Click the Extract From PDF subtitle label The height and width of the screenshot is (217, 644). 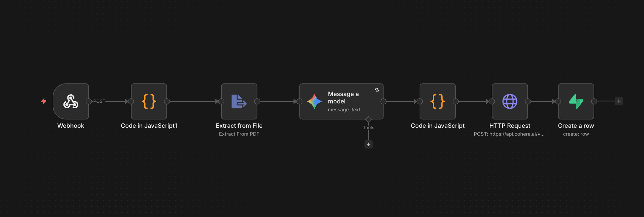click(x=239, y=134)
